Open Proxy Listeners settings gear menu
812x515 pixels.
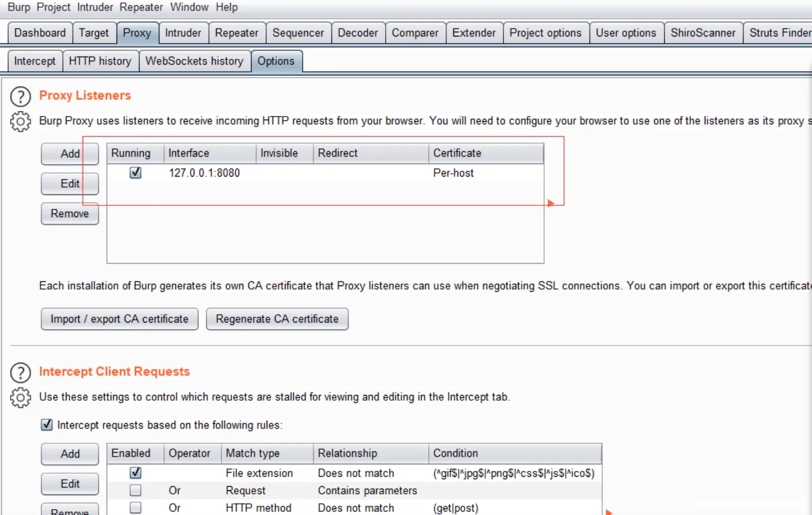[x=21, y=121]
